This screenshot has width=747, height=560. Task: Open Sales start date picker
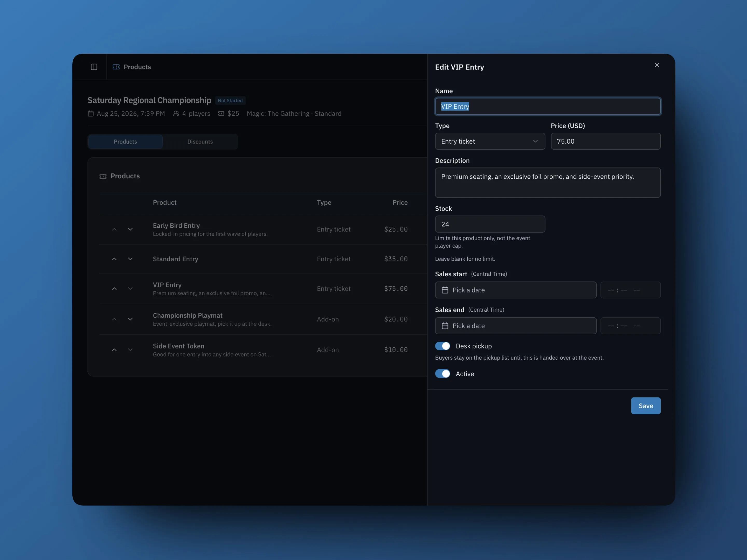coord(516,290)
